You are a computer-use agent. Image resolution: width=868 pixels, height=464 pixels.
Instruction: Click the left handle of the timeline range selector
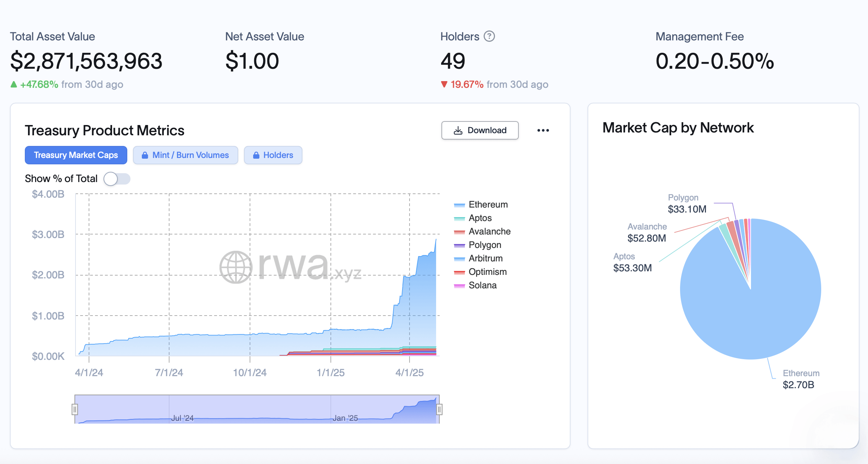tap(75, 409)
